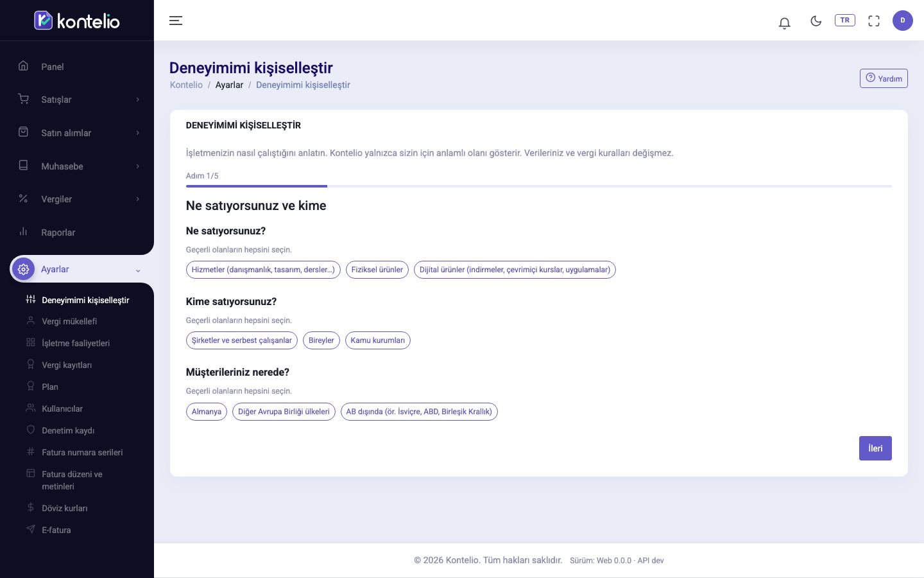Expand the Satın alımlar submenu chevron
The height and width of the screenshot is (578, 924).
click(137, 133)
